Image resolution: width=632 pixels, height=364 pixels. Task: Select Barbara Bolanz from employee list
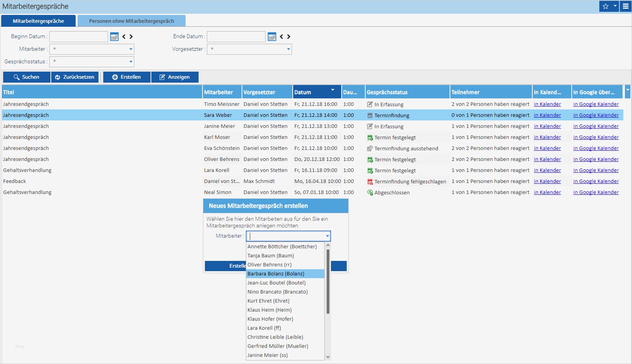[x=276, y=274]
